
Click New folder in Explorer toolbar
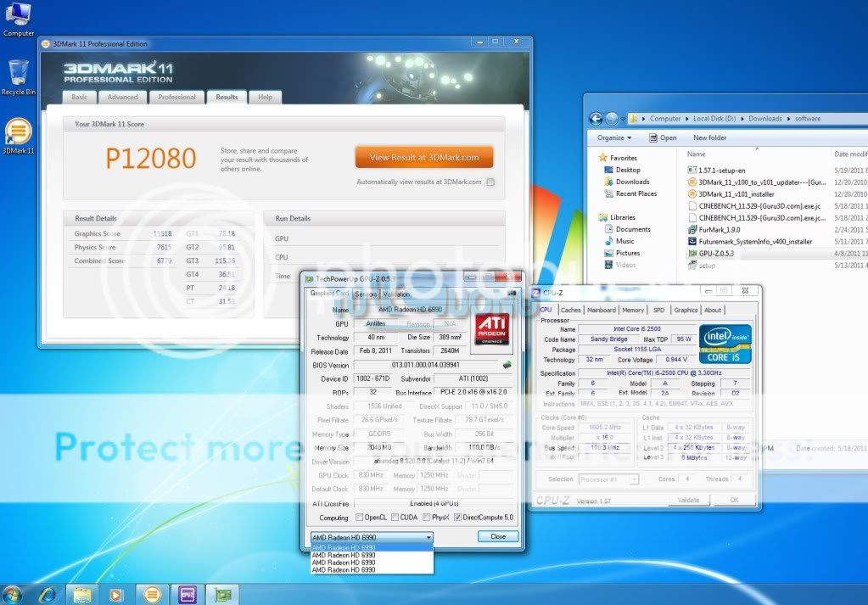[709, 137]
